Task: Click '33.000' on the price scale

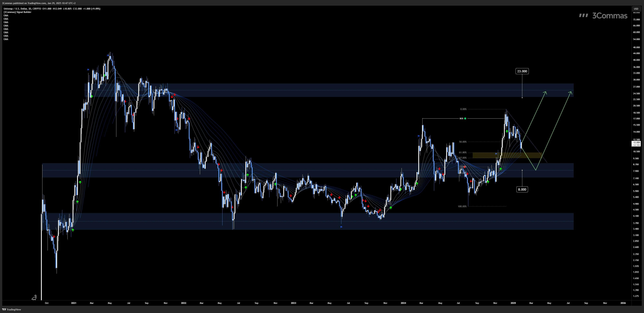Action: 636,73
